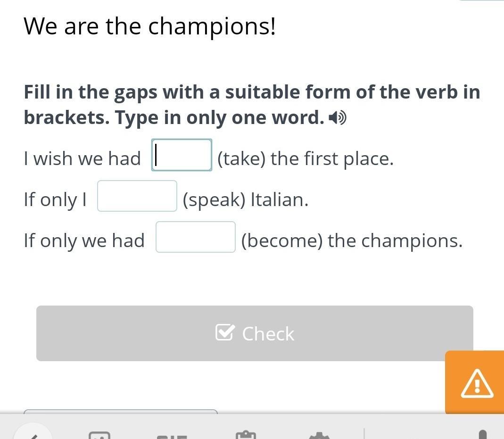This screenshot has height=439, width=504.
Task: Click the partially visible box below Check
Action: click(121, 412)
